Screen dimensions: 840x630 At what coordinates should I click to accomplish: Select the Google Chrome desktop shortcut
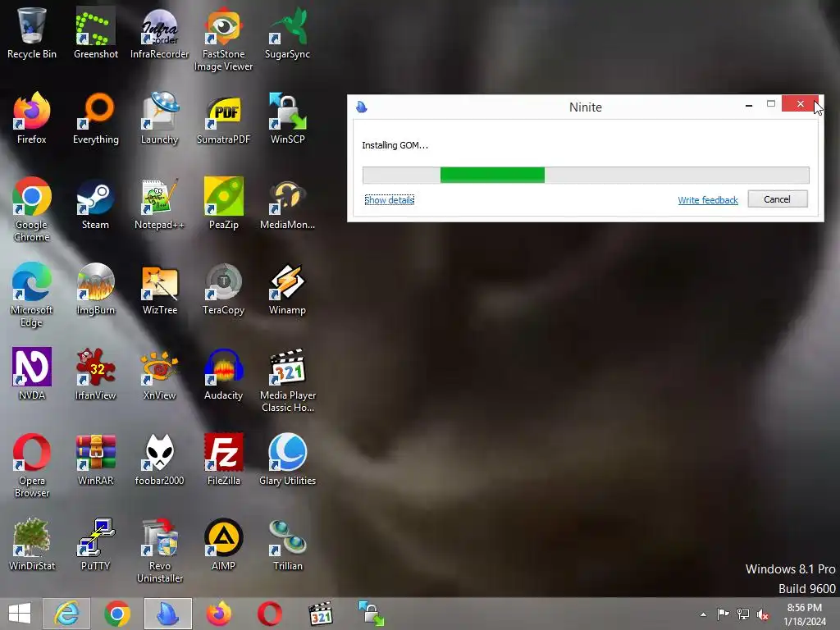tap(32, 209)
